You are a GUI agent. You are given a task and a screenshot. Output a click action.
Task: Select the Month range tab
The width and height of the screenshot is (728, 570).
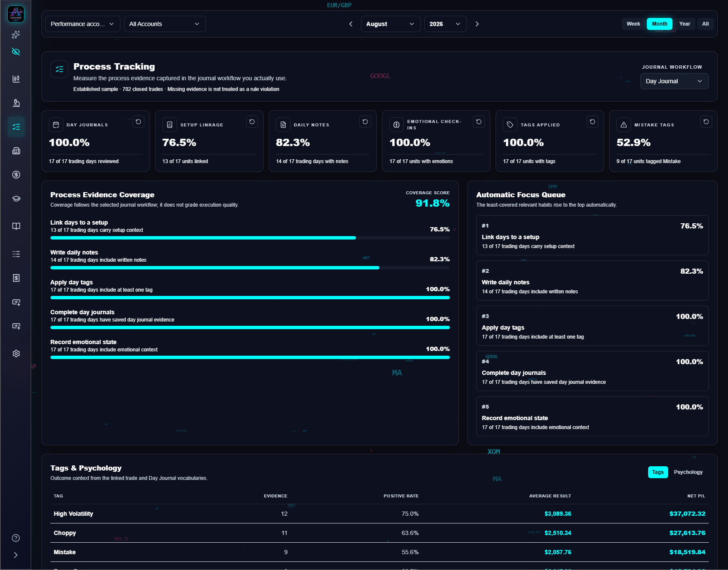pyautogui.click(x=659, y=24)
